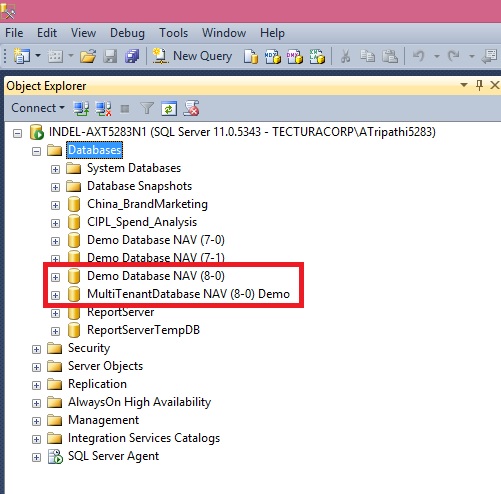Select the ReportServer database
Screen dimensions: 501x494
coord(121,312)
